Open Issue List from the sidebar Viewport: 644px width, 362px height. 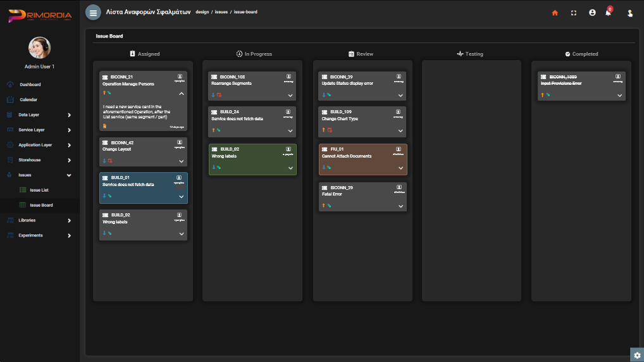point(39,190)
